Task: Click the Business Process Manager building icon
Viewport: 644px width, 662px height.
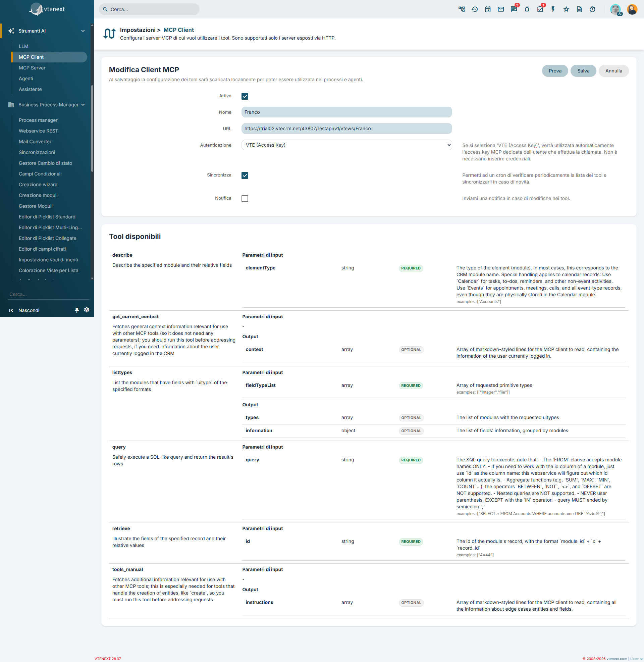Action: [11, 105]
